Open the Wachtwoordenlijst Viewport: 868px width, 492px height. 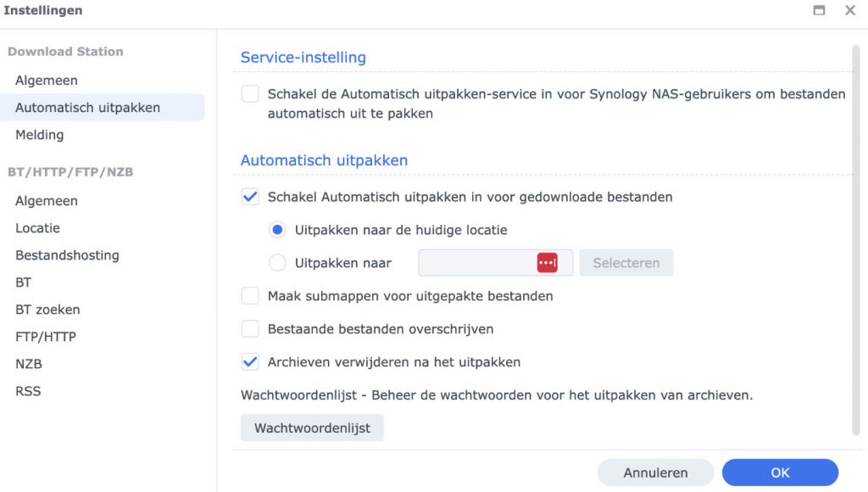(312, 428)
